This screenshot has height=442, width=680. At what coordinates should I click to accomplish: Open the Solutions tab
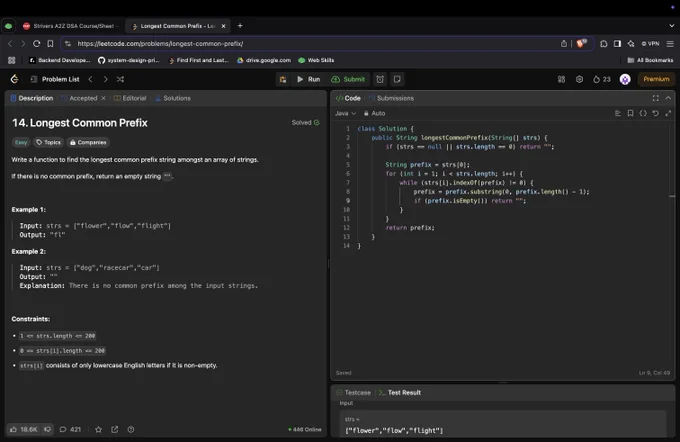pos(173,98)
